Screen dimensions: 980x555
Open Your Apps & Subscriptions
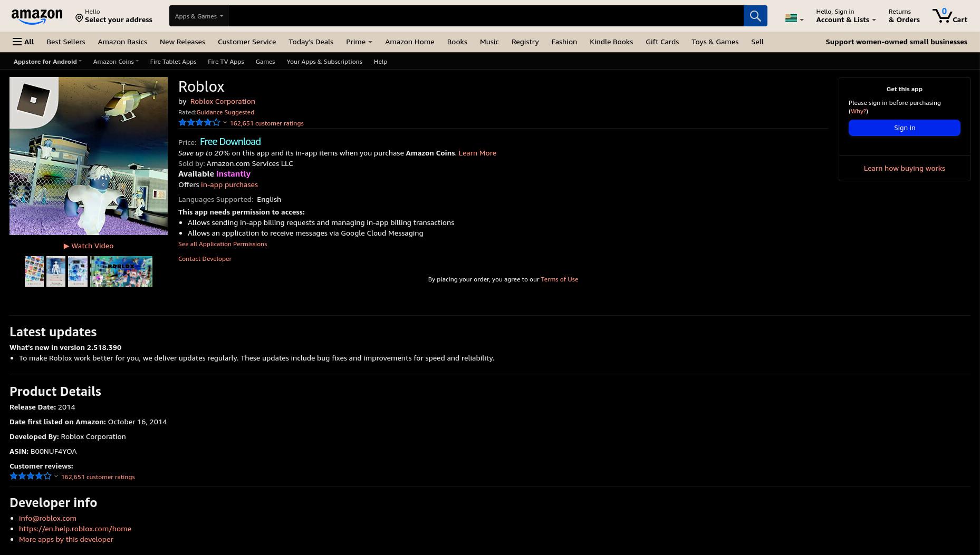[x=324, y=62]
